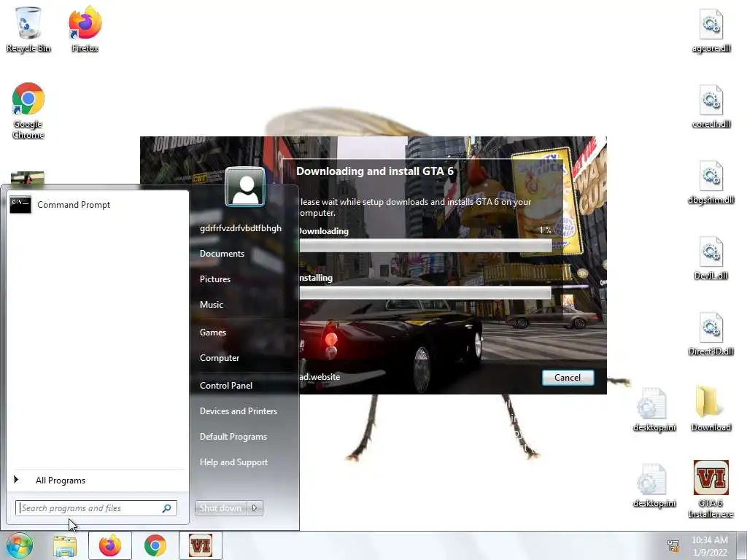This screenshot has width=747, height=560.
Task: Switch to Firefox in the taskbar
Action: point(110,545)
